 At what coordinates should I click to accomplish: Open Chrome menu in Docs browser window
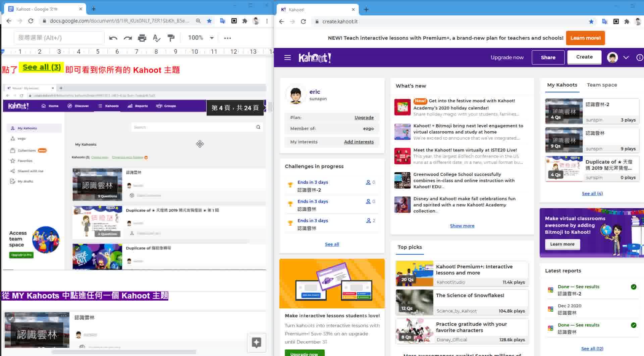pos(267,21)
